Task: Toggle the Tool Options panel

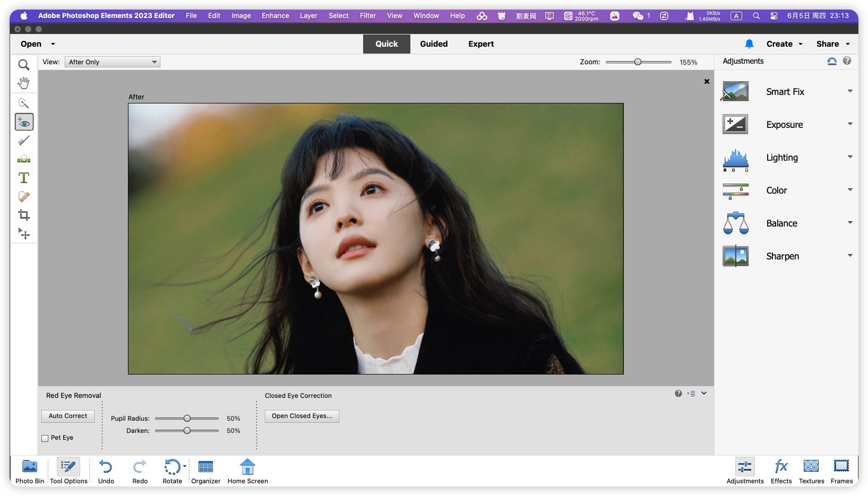Action: (68, 472)
